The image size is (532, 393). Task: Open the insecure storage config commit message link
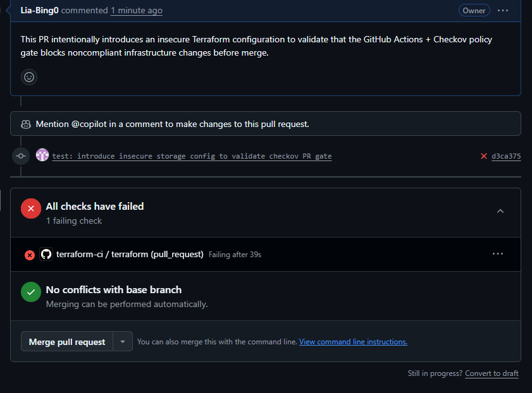(x=192, y=156)
